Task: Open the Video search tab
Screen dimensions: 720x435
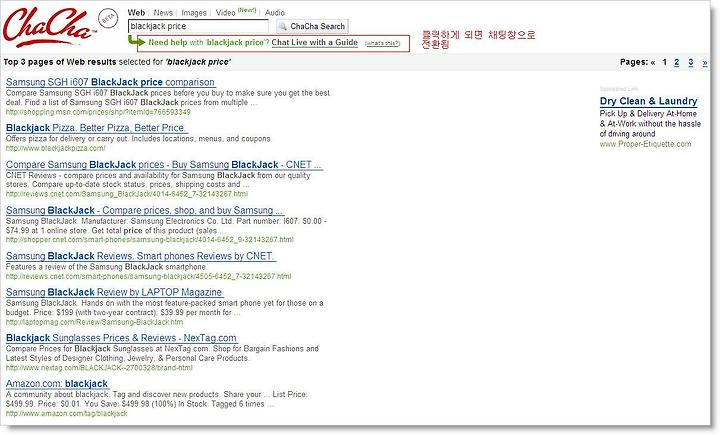Action: [225, 13]
